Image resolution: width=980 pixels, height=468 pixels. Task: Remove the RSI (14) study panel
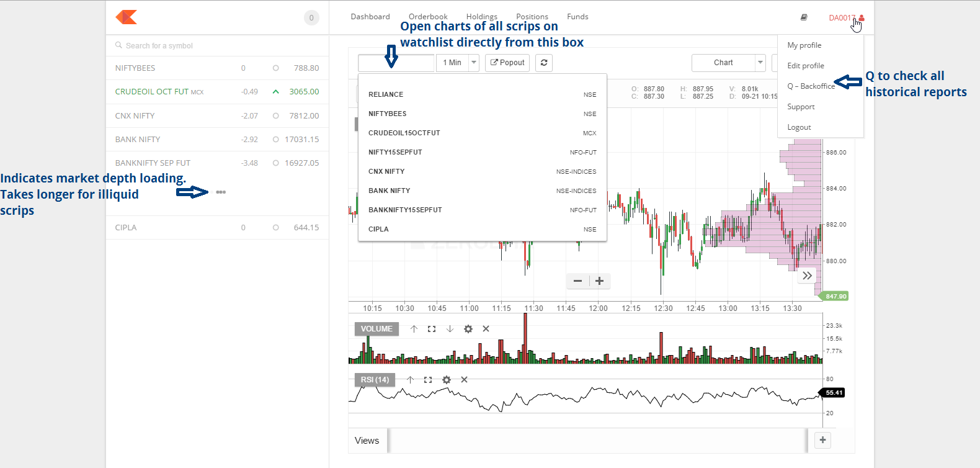point(464,380)
